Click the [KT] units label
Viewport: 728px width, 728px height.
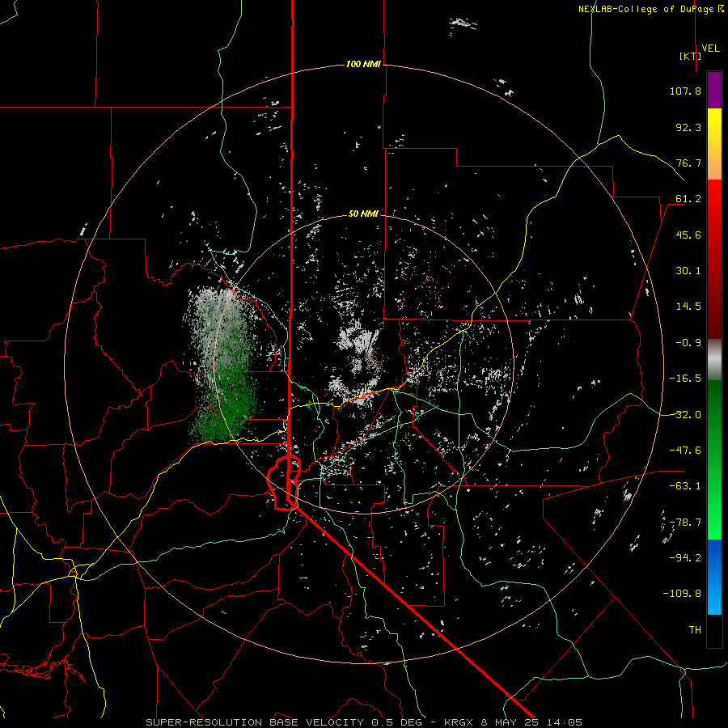(691, 56)
